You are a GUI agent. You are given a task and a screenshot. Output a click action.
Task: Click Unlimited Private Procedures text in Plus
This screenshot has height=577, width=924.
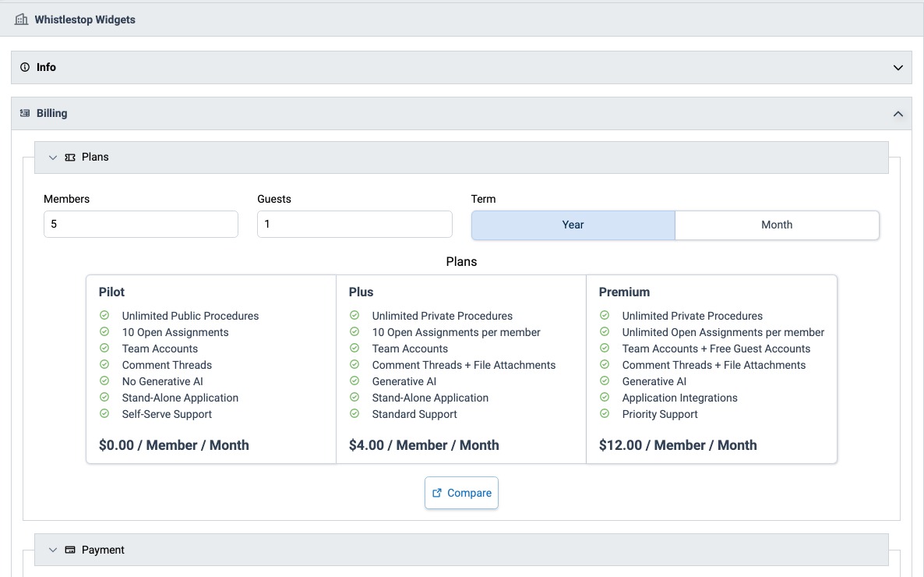click(x=443, y=317)
